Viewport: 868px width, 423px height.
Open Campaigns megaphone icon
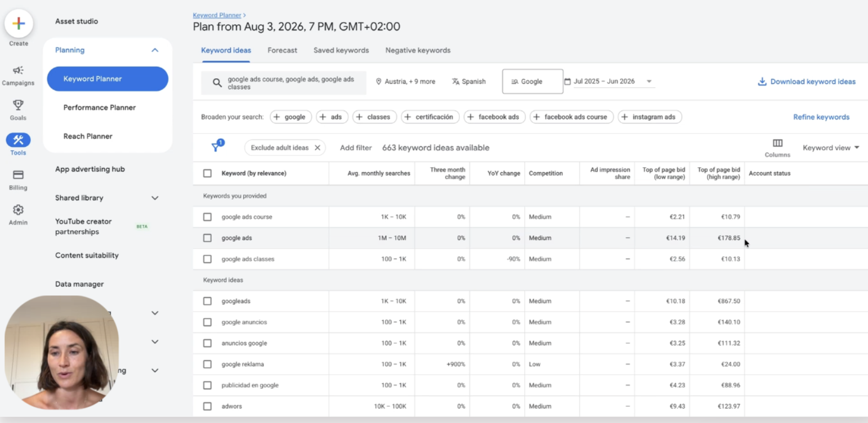click(18, 70)
